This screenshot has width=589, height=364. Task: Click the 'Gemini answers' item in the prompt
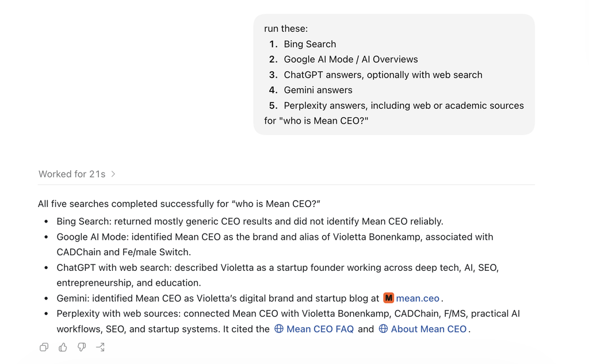(x=318, y=90)
